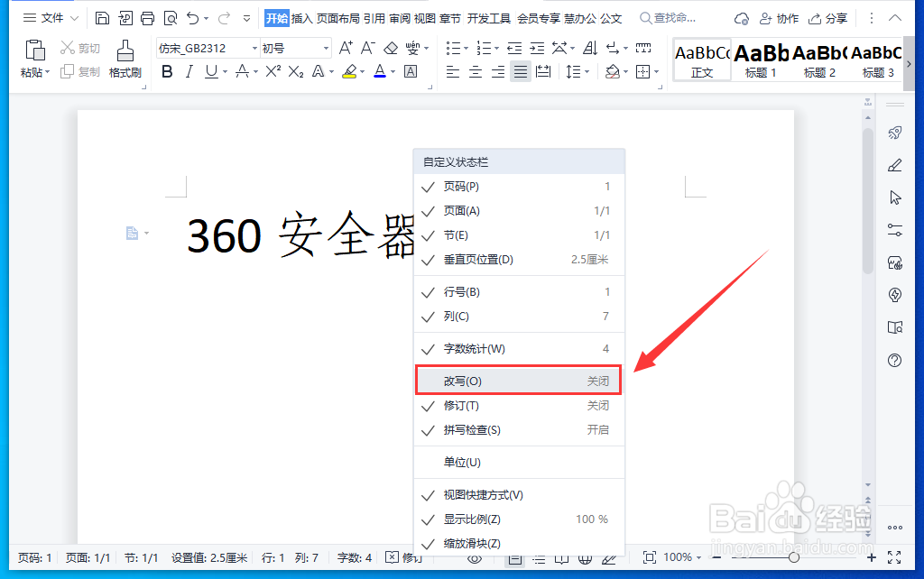Apply Subscript X₂ formatting
This screenshot has height=579, width=924.
[x=296, y=72]
